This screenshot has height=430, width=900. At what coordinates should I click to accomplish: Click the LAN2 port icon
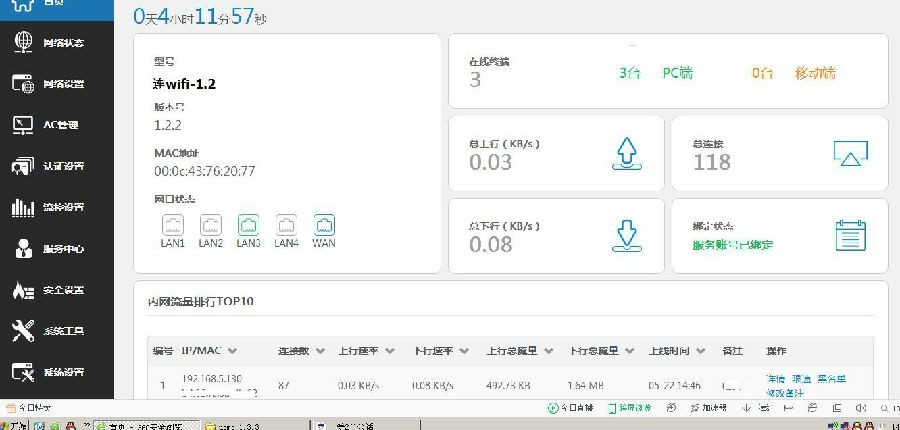point(211,225)
